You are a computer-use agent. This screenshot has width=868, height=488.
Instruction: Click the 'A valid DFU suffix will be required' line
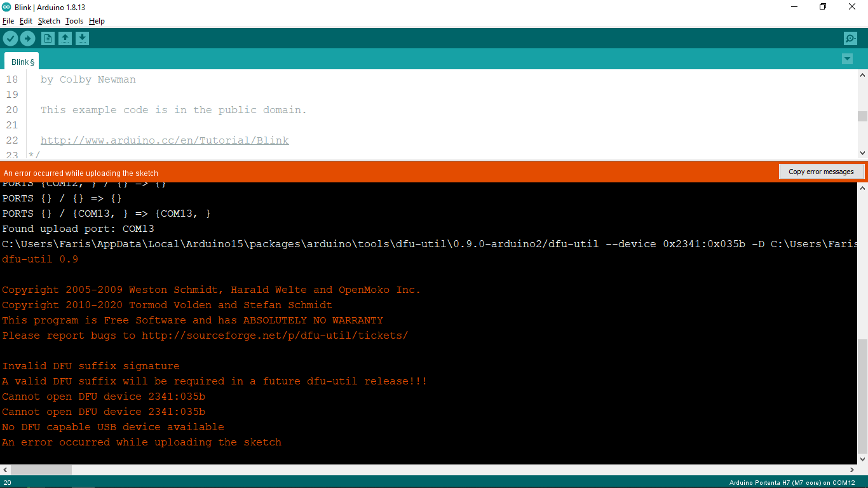[x=215, y=381]
